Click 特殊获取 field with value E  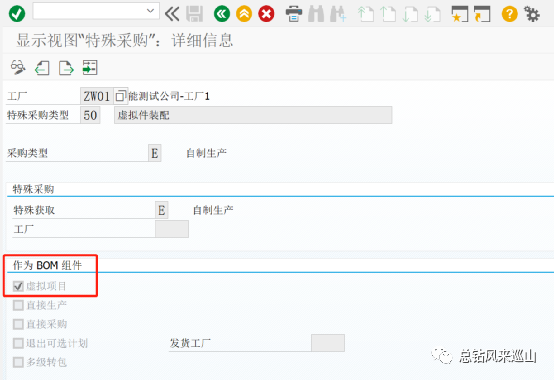point(161,210)
